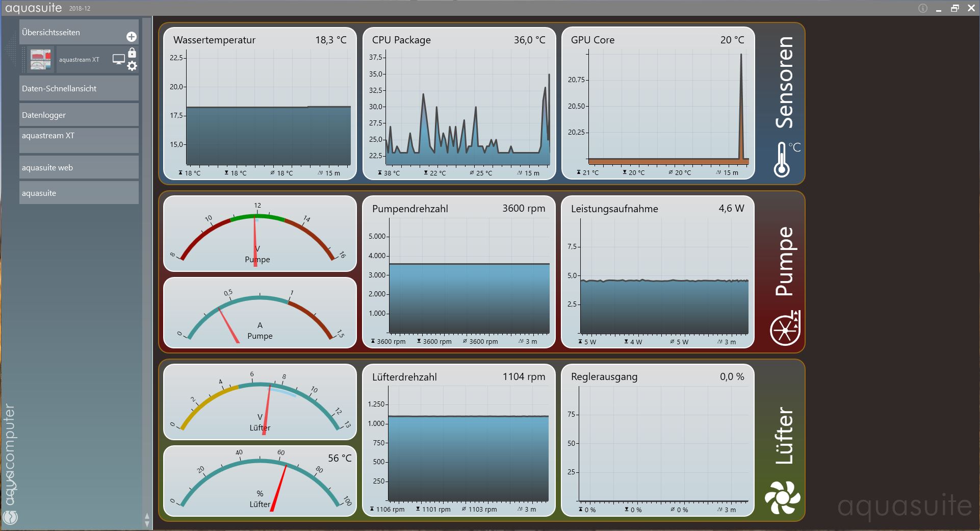Click the Lüfter percent gauge showing 56 °C

point(260,481)
